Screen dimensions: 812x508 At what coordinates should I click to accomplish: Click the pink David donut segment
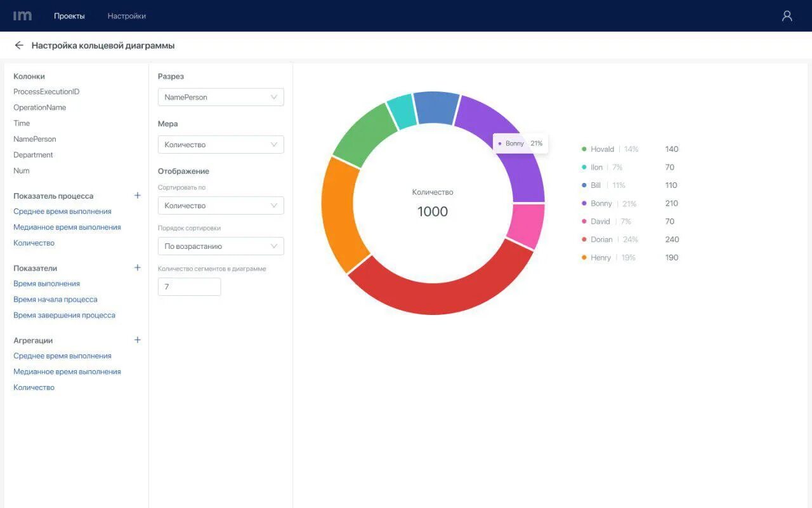point(527,226)
